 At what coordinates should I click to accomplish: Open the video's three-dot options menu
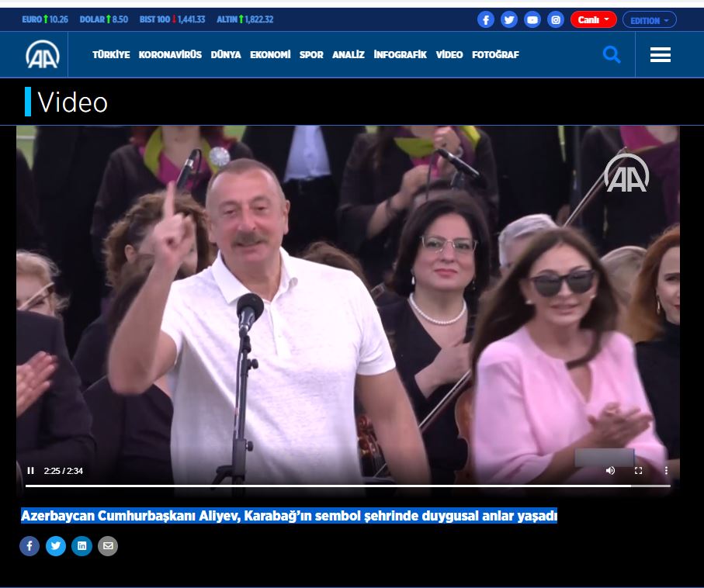pyautogui.click(x=666, y=470)
